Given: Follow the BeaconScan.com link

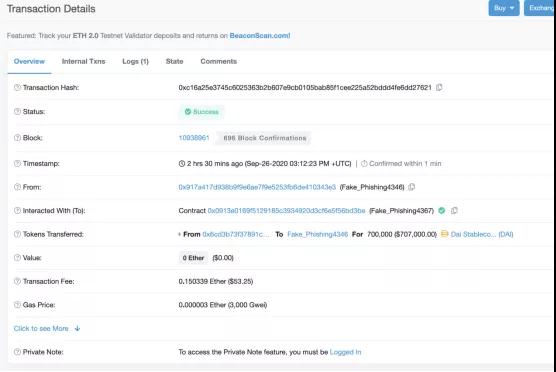Looking at the screenshot, I should click(x=260, y=35).
